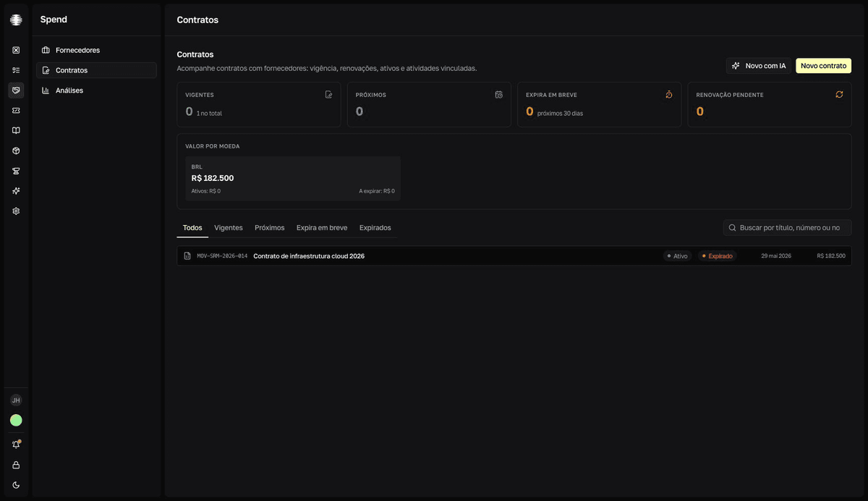Open the sparkles AI module icon
Viewport: 868px width, 501px height.
point(16,191)
